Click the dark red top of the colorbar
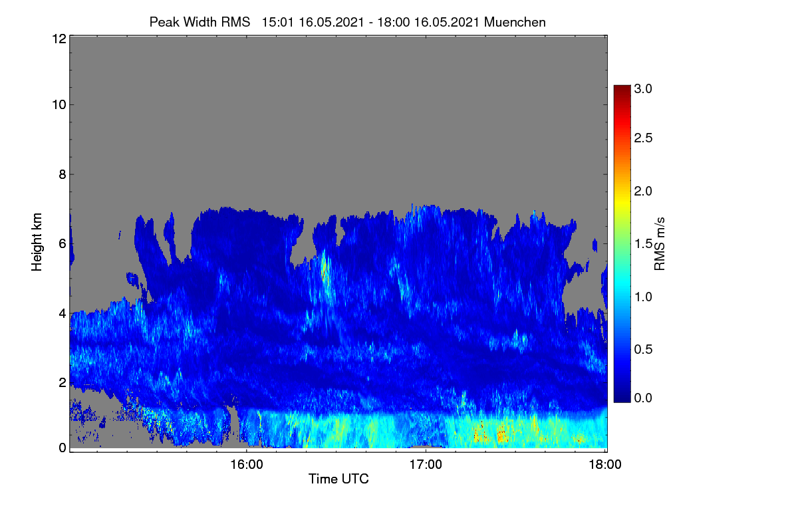 click(x=622, y=90)
